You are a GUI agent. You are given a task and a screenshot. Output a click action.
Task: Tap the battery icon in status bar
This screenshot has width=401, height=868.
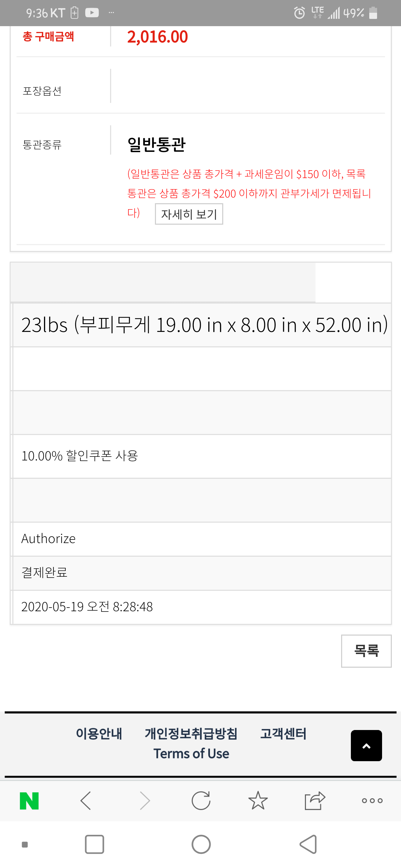pos(373,13)
